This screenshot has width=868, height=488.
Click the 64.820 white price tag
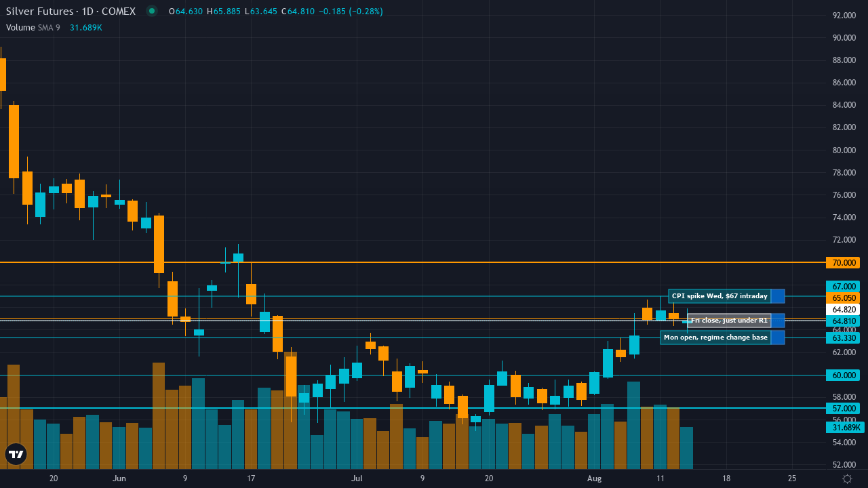(x=843, y=310)
